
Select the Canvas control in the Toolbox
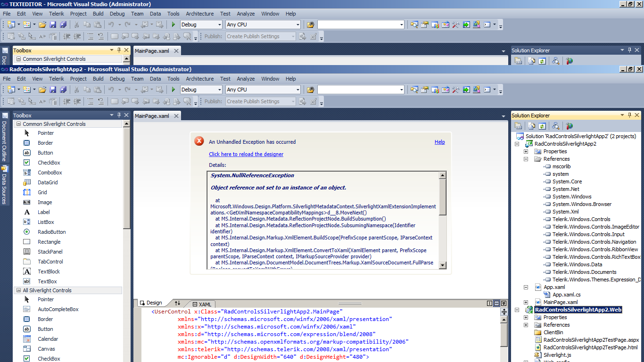46,349
